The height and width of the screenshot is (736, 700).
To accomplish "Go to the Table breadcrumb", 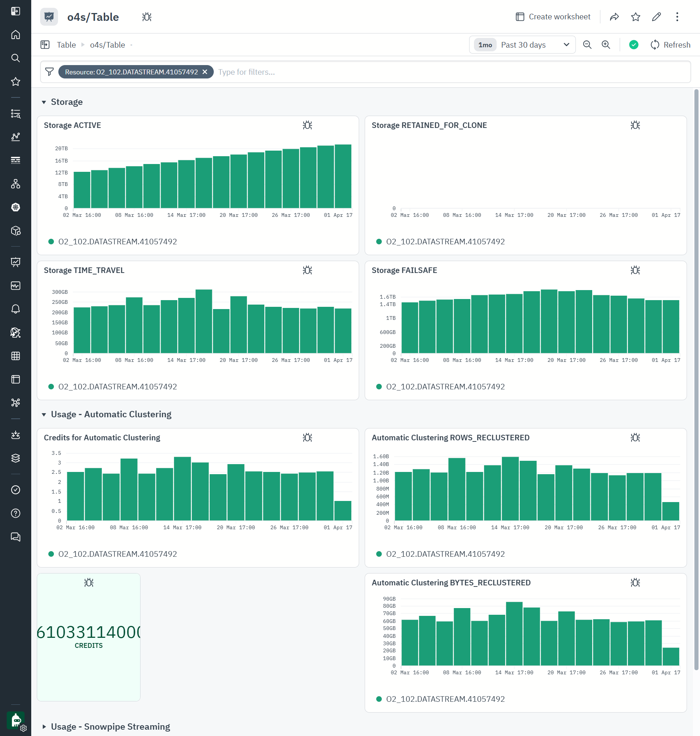I will click(x=66, y=45).
